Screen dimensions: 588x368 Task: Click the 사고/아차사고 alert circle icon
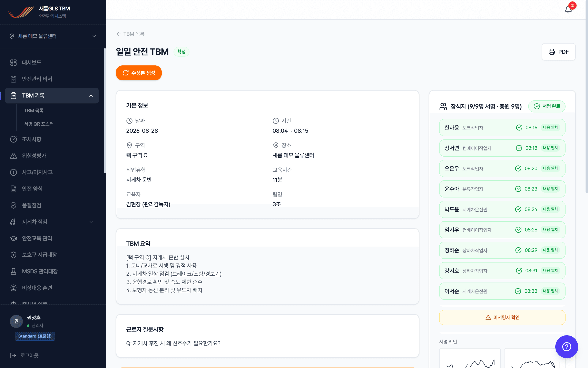[x=13, y=172]
